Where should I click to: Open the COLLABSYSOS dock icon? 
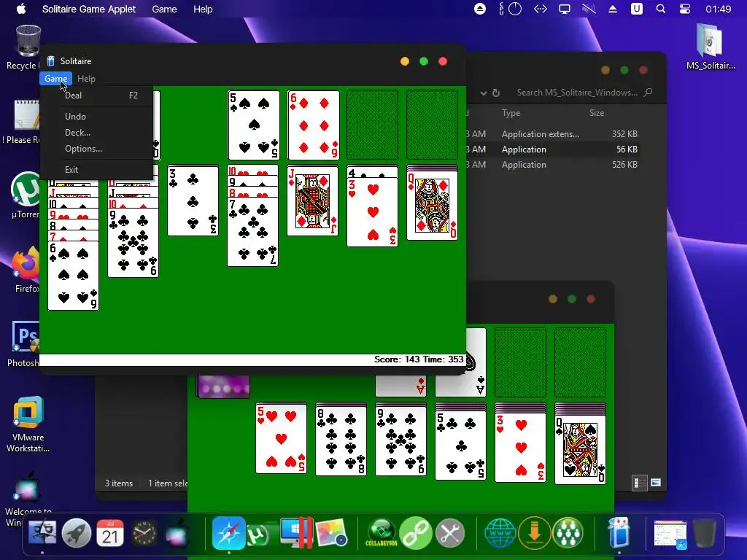(381, 533)
